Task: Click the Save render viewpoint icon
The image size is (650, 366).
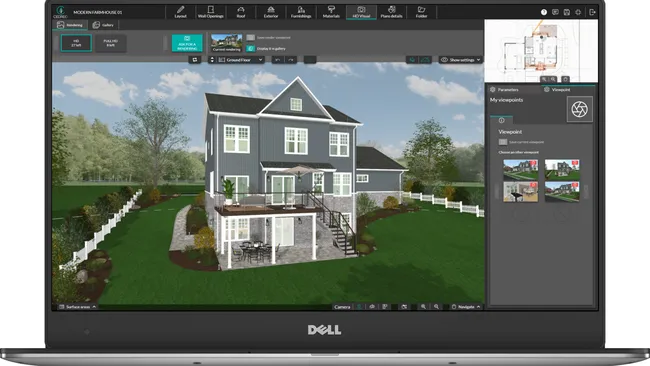Action: click(250, 37)
